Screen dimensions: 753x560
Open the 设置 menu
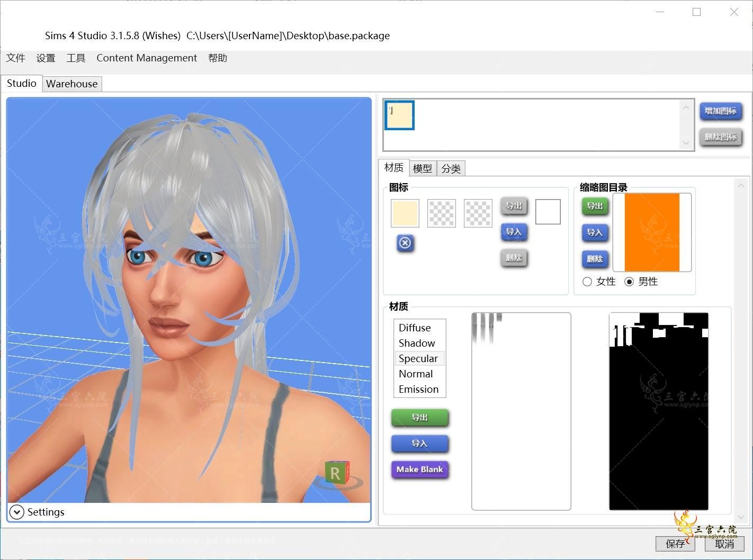46,58
